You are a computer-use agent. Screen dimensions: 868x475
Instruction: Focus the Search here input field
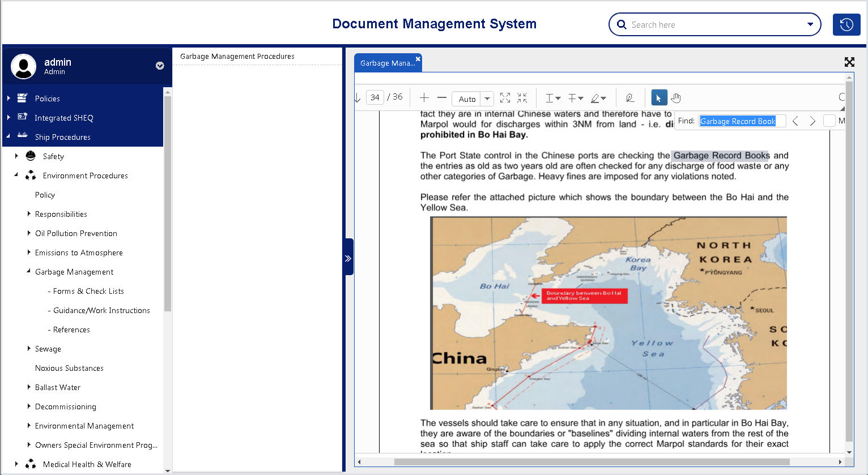pyautogui.click(x=716, y=25)
